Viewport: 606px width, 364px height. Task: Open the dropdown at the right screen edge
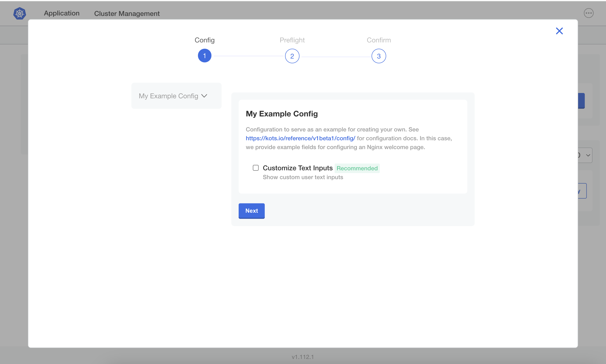[588, 155]
